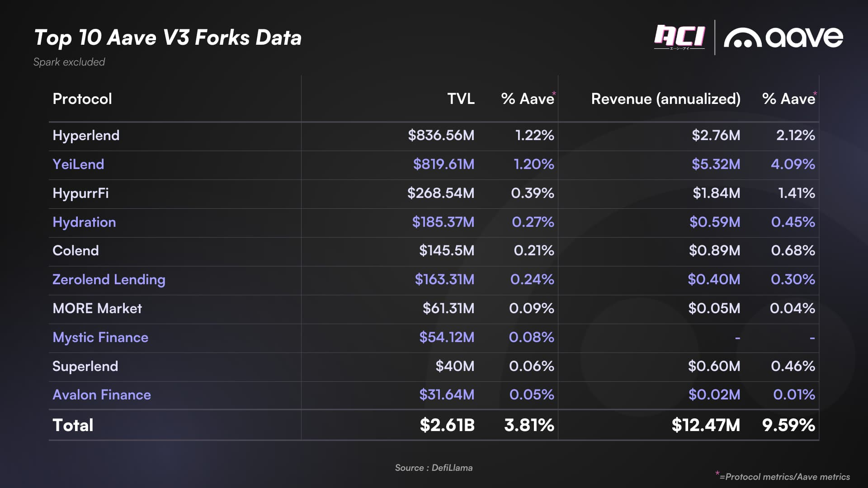Click Hyperlend's $836.56M TVL value
Screen dimensions: 868x488
click(441, 136)
